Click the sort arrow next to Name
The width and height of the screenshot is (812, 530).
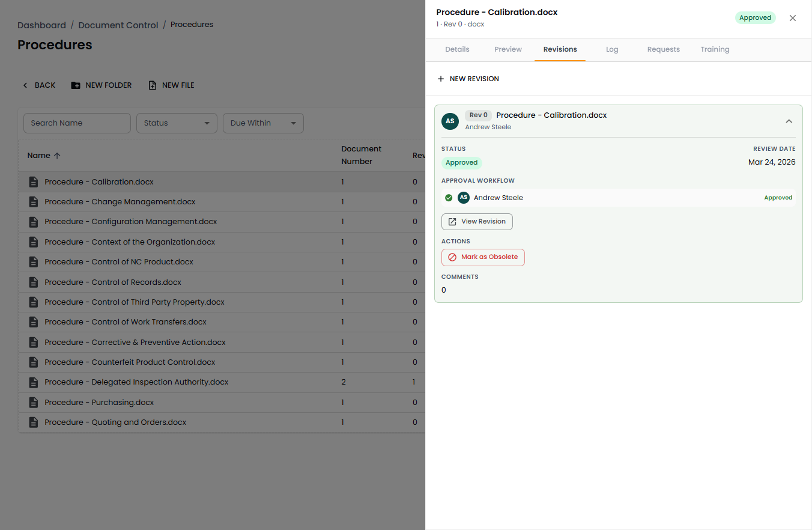pyautogui.click(x=57, y=156)
